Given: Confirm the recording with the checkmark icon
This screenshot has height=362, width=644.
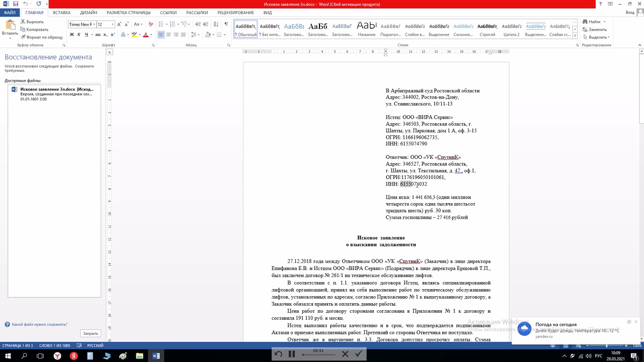Looking at the screenshot, I should 359,354.
